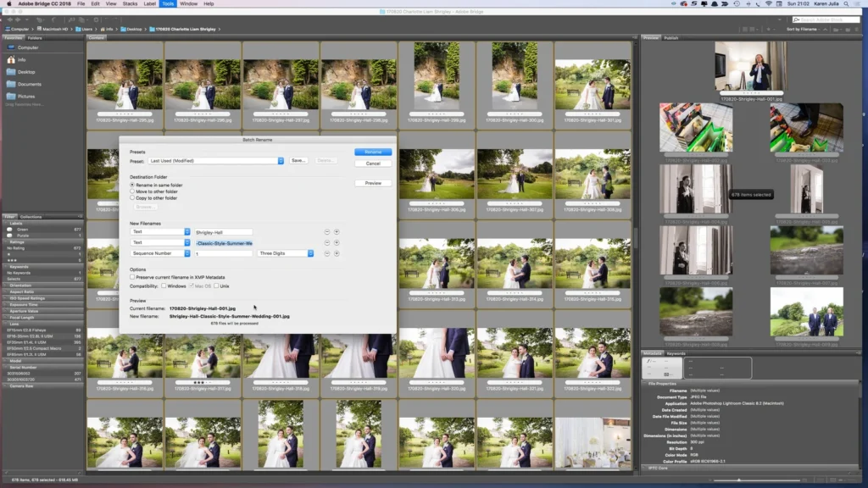Click the minus icon on the Sequence Number row
The width and height of the screenshot is (868, 488).
[x=327, y=253]
